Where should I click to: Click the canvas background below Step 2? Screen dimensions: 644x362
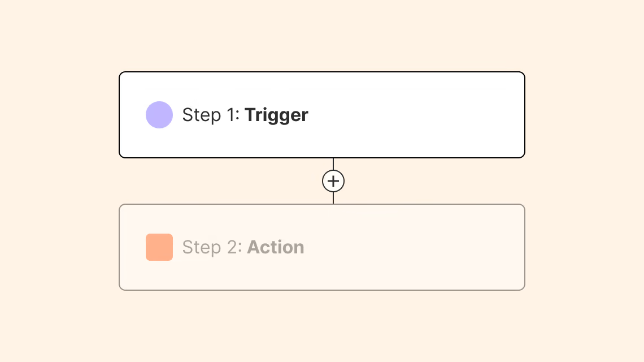click(x=322, y=326)
